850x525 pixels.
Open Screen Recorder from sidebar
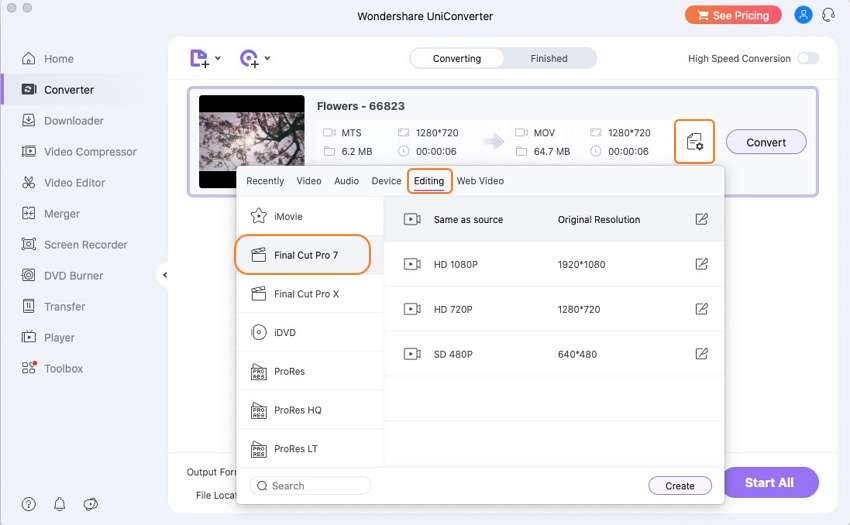click(85, 245)
